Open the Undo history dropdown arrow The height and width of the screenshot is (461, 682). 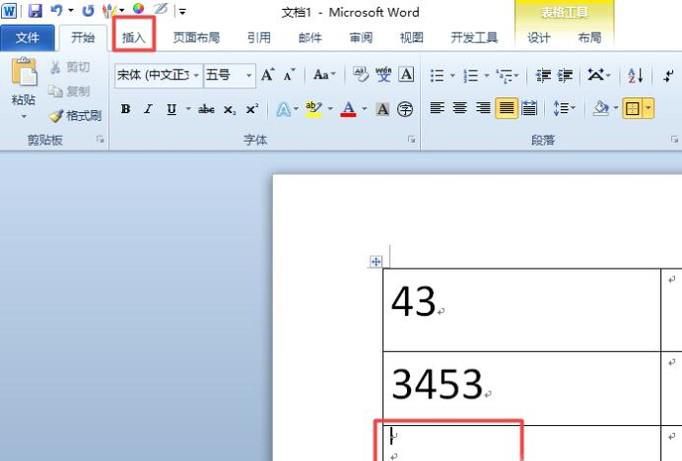coord(70,10)
